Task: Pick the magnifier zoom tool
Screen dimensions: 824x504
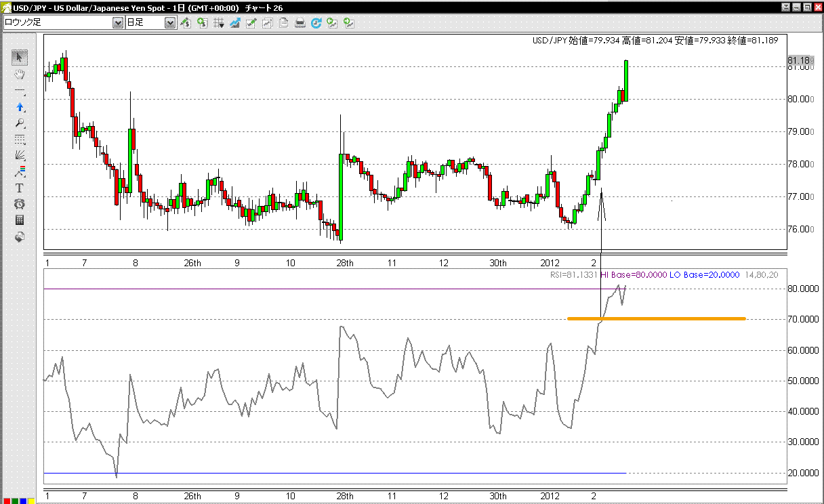Action: [x=20, y=123]
